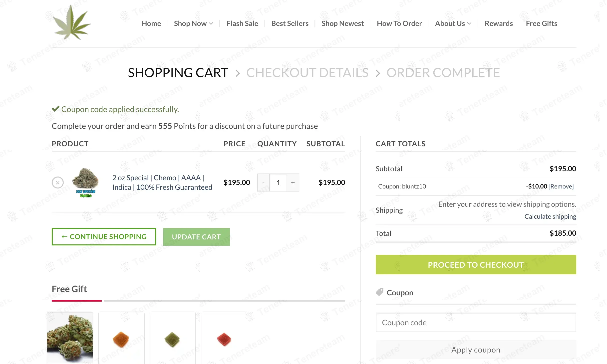The image size is (607, 364).
Task: Click the Apply coupon button
Action: pos(476,350)
